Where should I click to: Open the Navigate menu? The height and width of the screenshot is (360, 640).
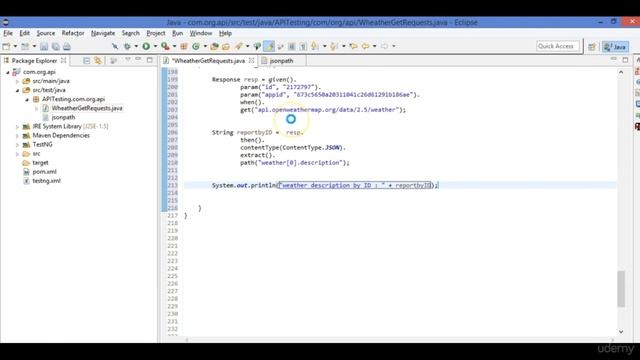click(103, 33)
